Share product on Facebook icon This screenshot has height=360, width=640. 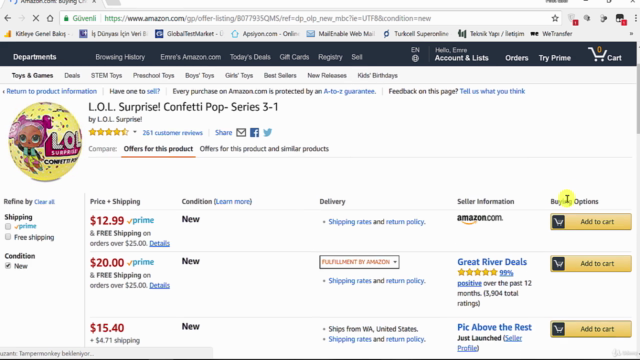point(254,133)
